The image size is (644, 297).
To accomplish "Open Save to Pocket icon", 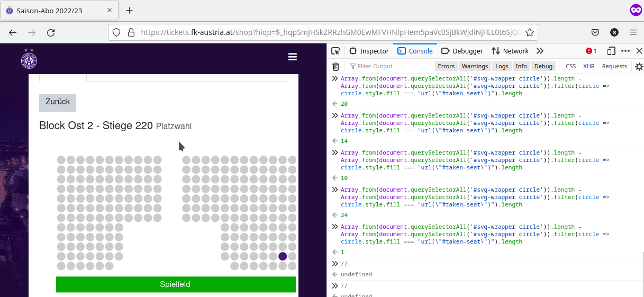I will click(595, 32).
